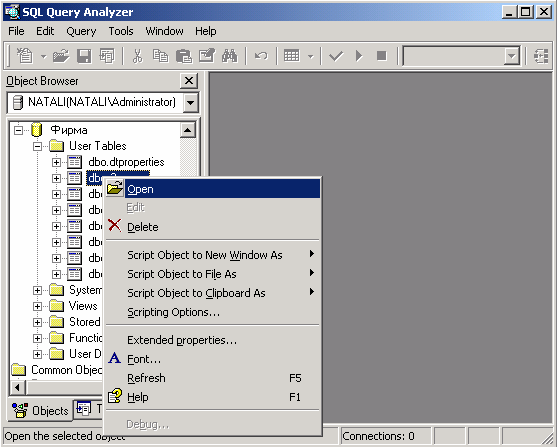Open the Tools menu
This screenshot has height=447, width=557.
point(121,31)
